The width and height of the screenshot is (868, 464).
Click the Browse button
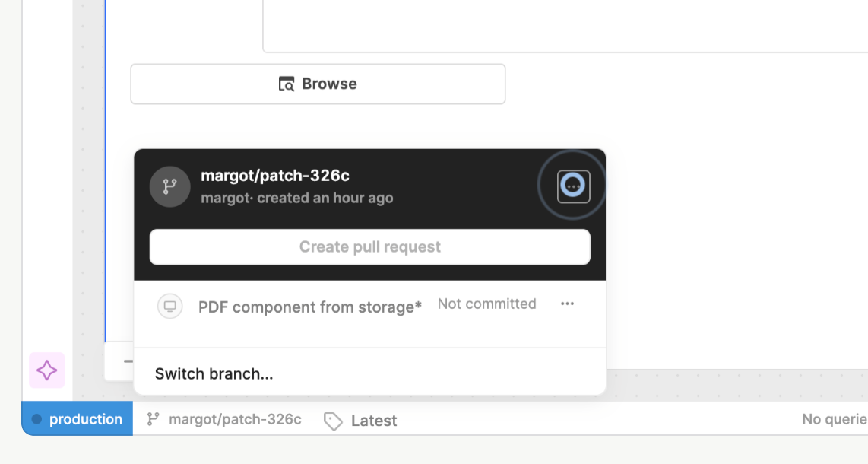click(x=318, y=84)
